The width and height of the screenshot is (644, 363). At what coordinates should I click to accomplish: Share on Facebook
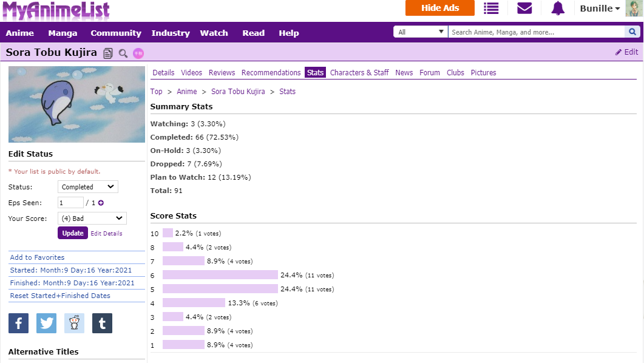coord(18,323)
